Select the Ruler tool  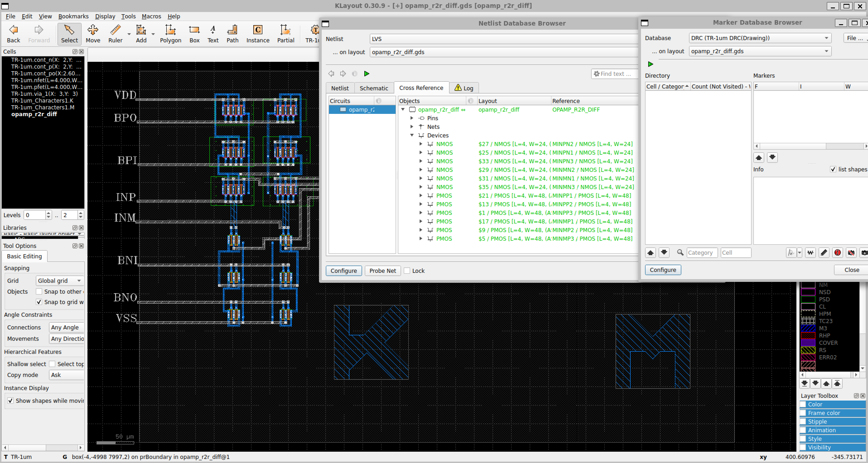[x=115, y=34]
